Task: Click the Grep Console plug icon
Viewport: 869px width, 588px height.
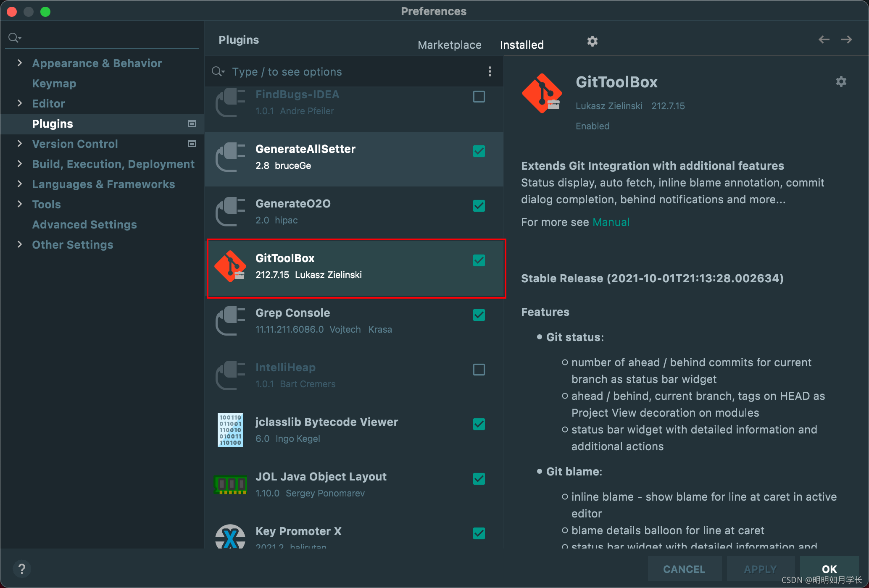Action: pos(230,321)
